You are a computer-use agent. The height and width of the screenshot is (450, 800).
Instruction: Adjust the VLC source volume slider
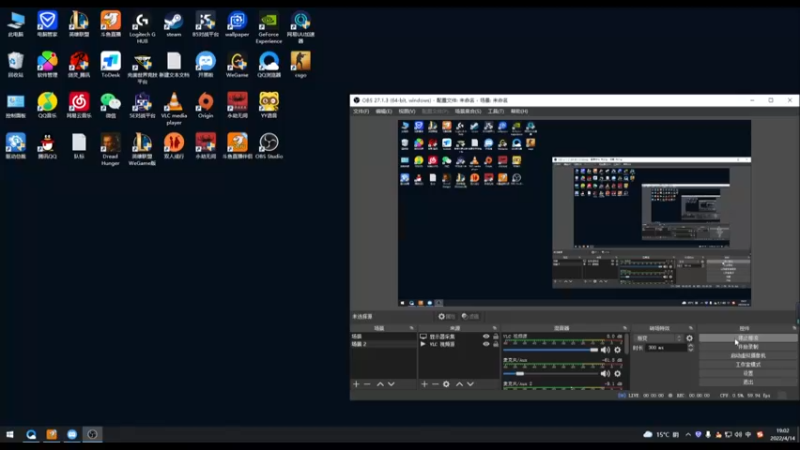coord(551,350)
